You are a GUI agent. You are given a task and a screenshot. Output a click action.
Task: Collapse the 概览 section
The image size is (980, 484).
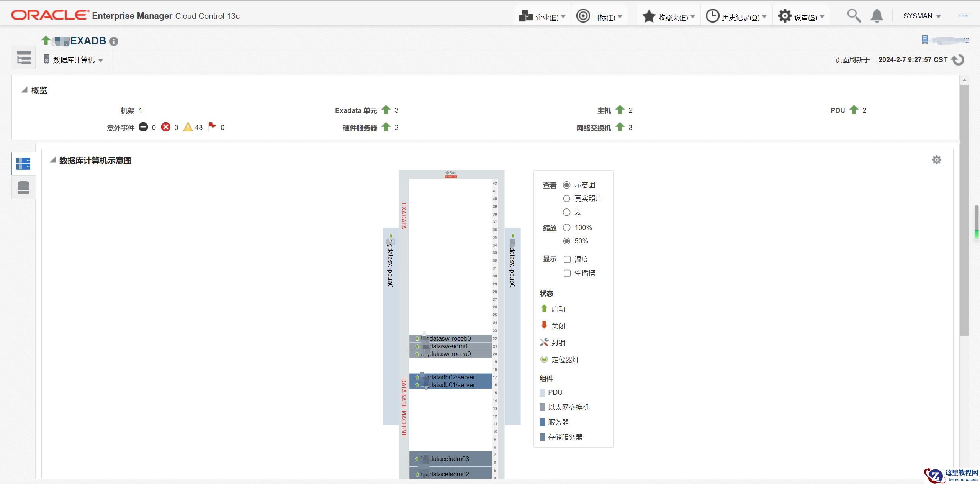coord(25,90)
